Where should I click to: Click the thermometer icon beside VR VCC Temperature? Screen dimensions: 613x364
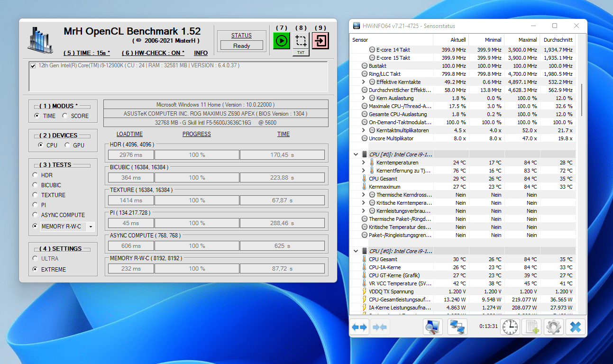[365, 283]
